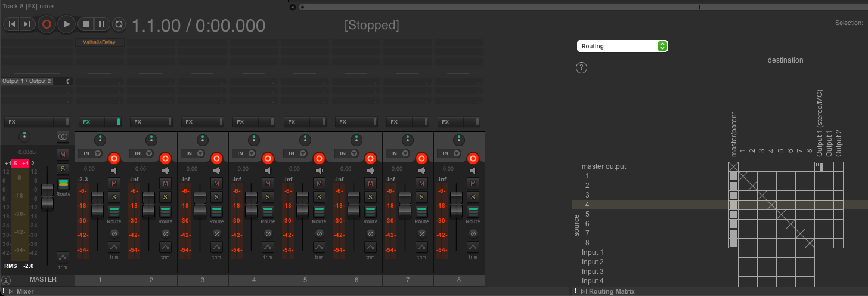Open the ValhallaDelay plugin on track 1
868x296 pixels.
[100, 42]
